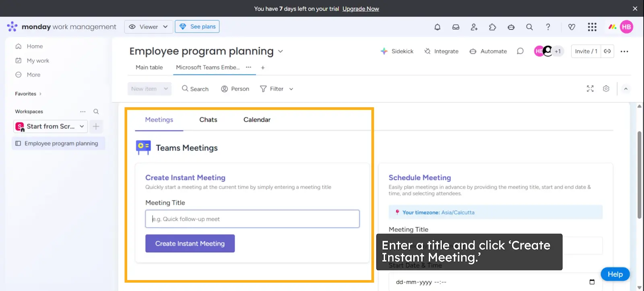Open board settings gear icon
Image resolution: width=644 pixels, height=291 pixels.
coord(606,89)
